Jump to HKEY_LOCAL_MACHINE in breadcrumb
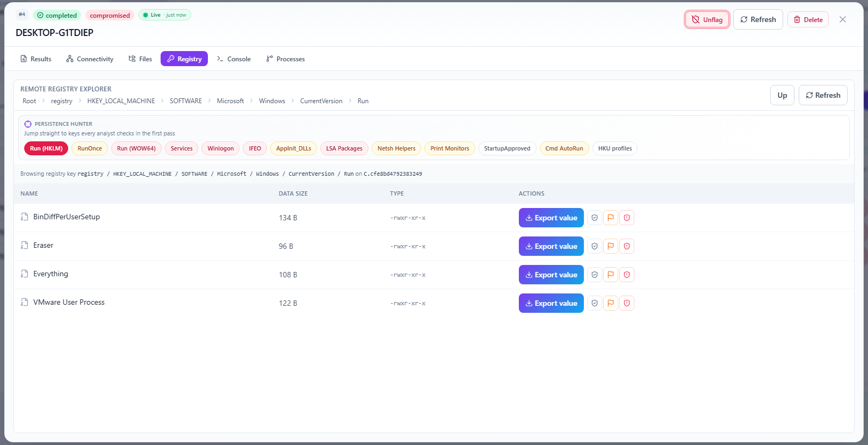 (x=121, y=101)
